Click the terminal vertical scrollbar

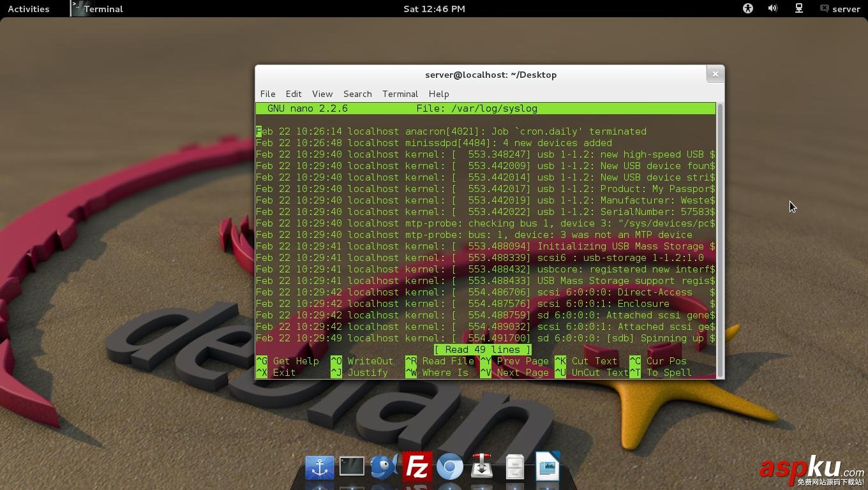coord(720,240)
